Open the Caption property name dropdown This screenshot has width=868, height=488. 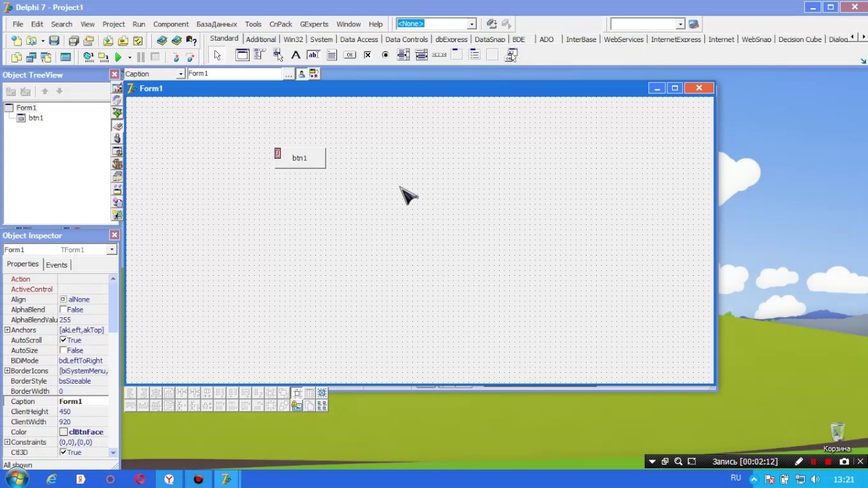(x=180, y=74)
